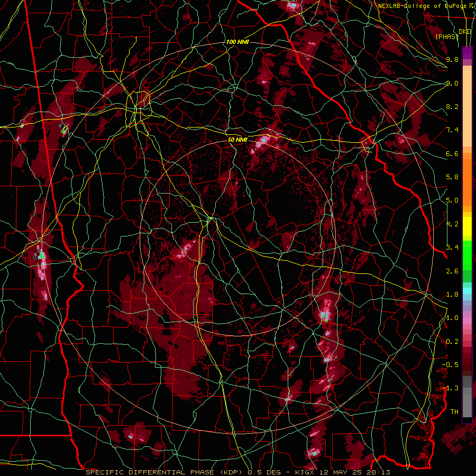Click the 100 NMI range ring label

(237, 42)
